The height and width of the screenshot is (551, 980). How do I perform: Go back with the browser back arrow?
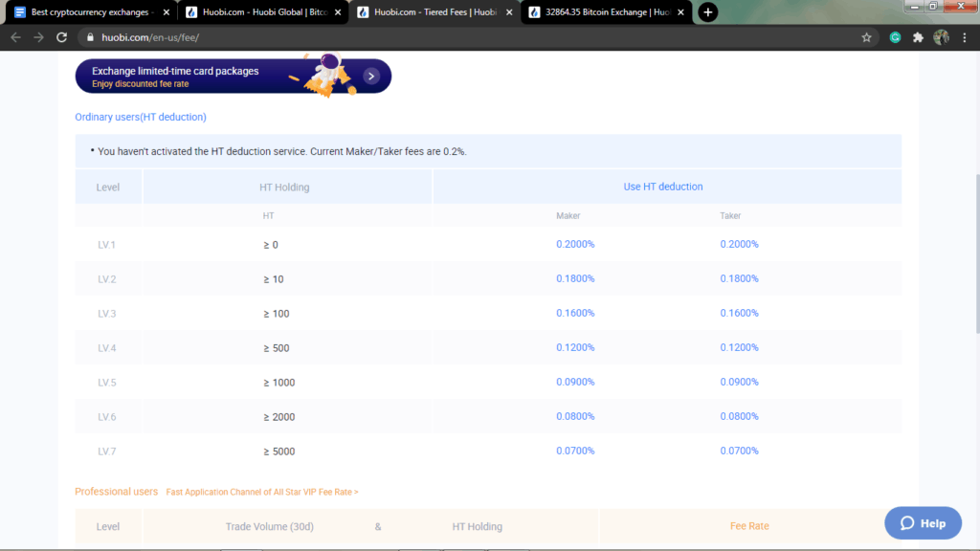point(15,37)
